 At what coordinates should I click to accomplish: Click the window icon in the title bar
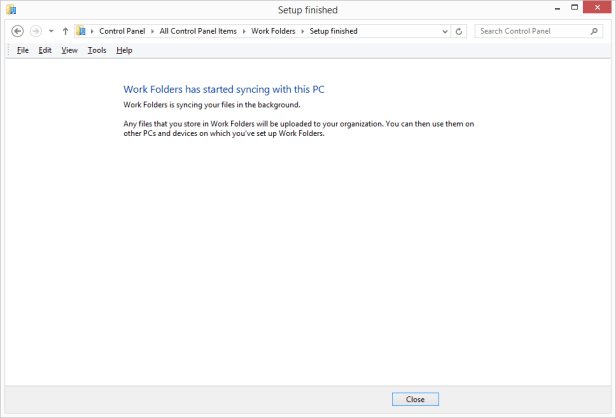click(x=11, y=10)
